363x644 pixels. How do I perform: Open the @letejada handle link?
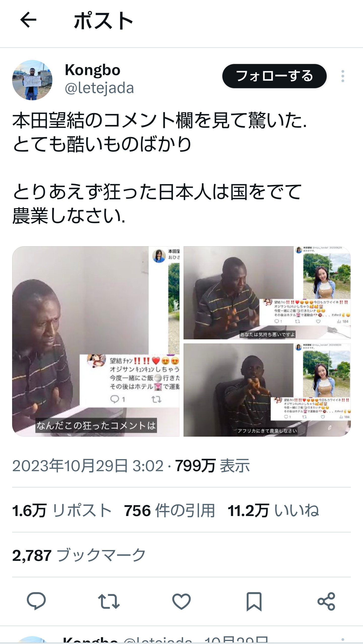99,88
